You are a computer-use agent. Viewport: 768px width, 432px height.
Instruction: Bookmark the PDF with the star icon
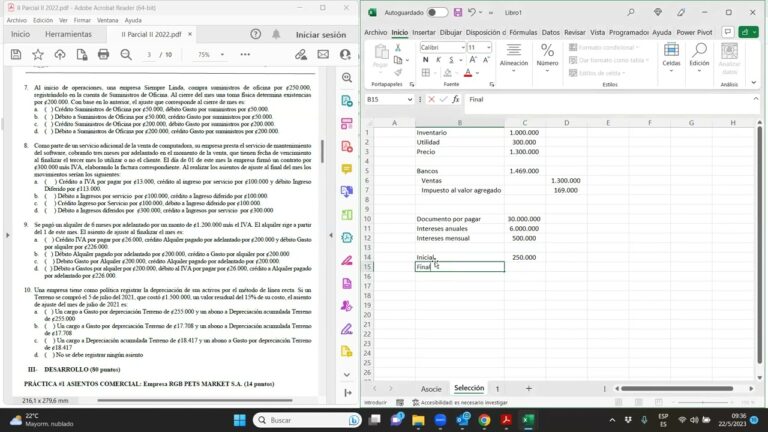click(x=37, y=55)
